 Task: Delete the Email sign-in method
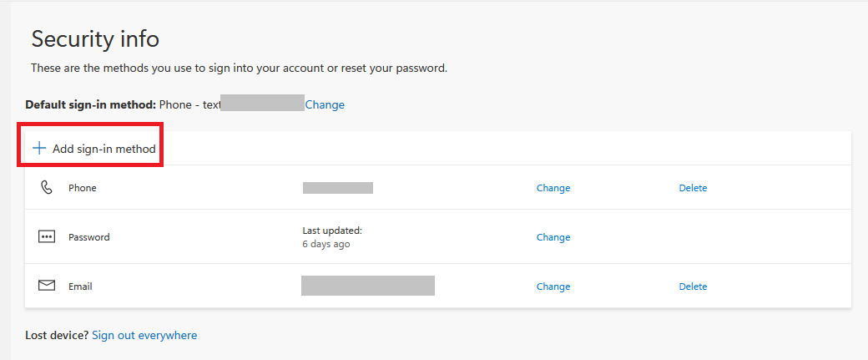coord(693,286)
